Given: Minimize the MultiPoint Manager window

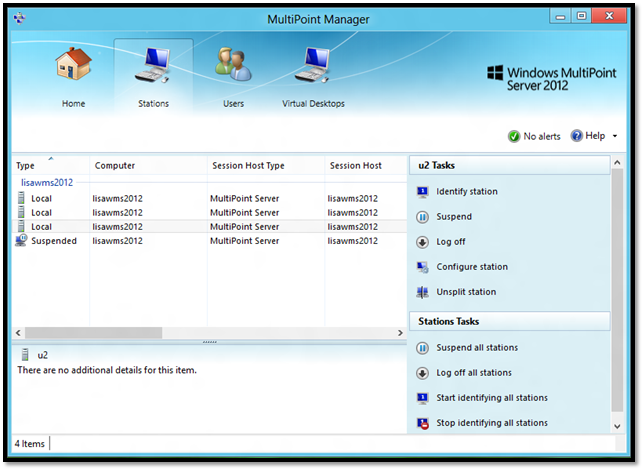Looking at the screenshot, I should tap(560, 16).
